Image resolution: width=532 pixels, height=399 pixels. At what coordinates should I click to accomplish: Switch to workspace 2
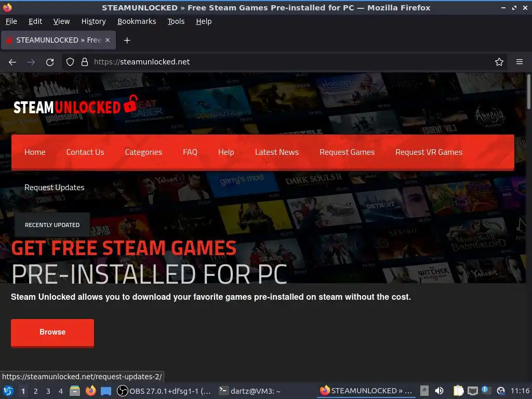36,391
